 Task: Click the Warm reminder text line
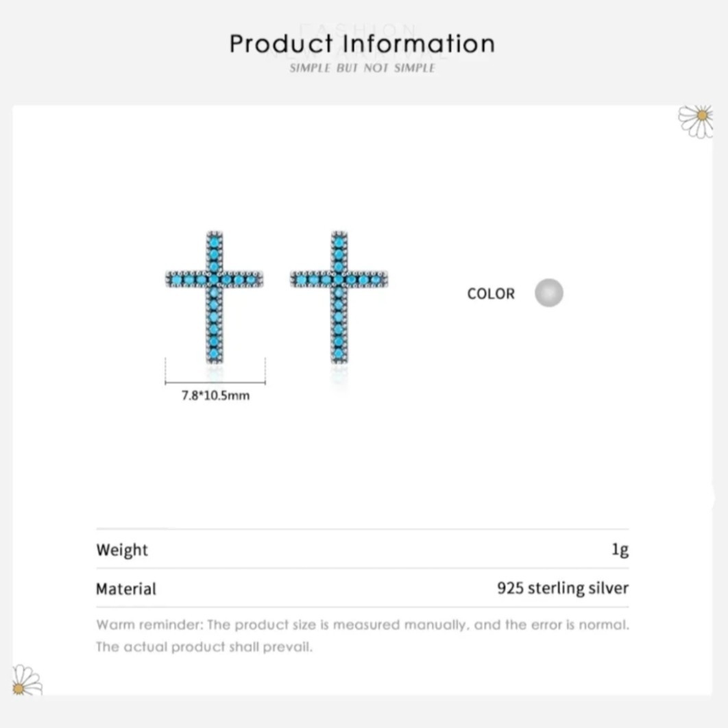[362, 624]
